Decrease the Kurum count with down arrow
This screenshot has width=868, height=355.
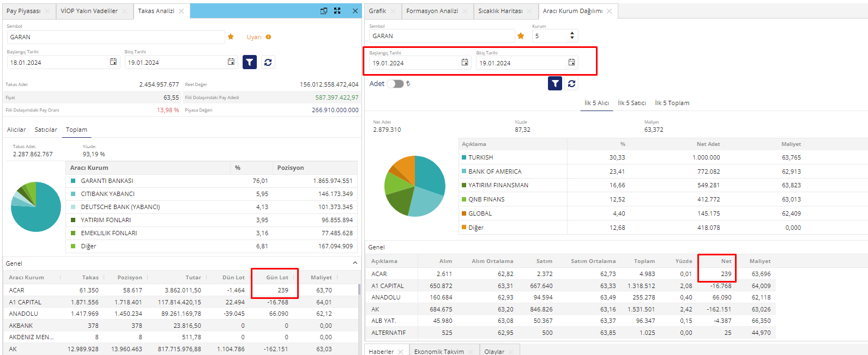(572, 38)
